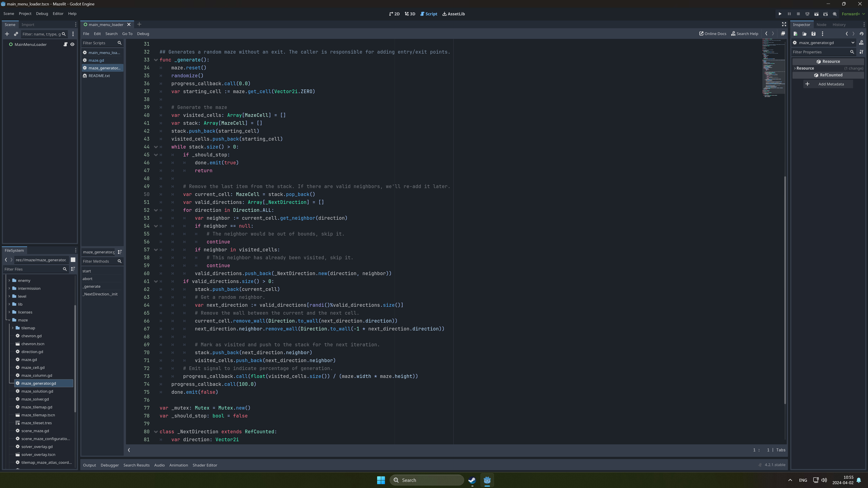Save the current resource to disk
The height and width of the screenshot is (488, 868).
coord(814,34)
